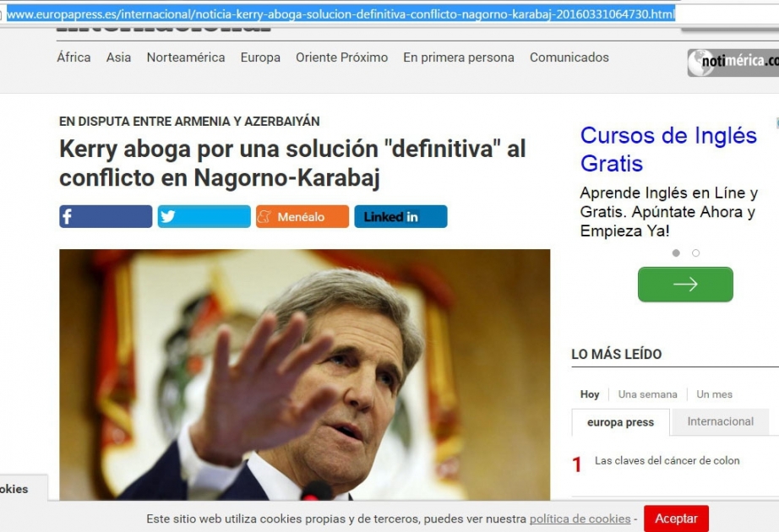Show most read for Un mes
The height and width of the screenshot is (532, 779).
715,394
